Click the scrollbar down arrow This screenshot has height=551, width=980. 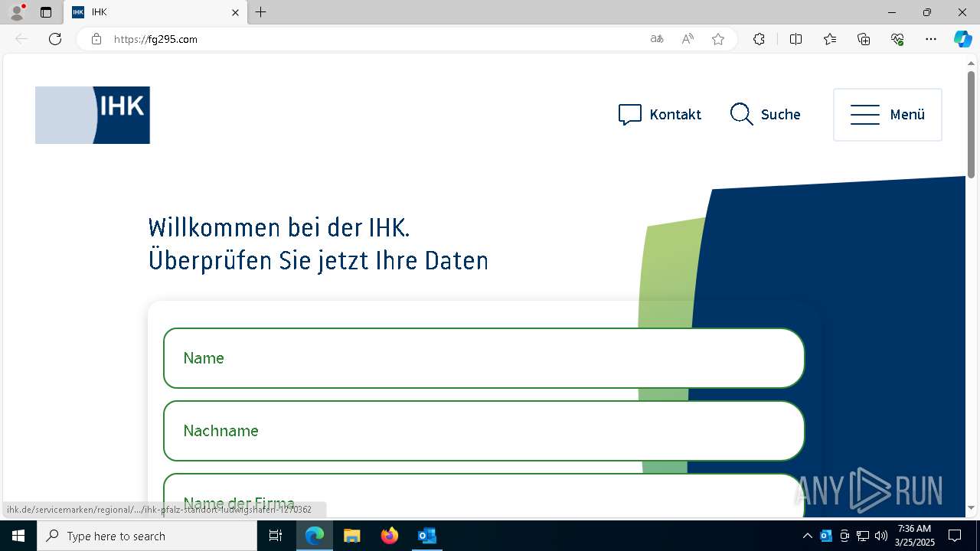(971, 508)
